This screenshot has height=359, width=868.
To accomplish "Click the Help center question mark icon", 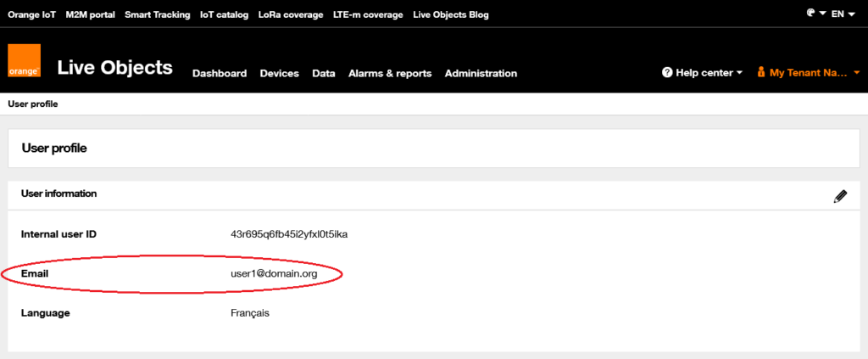I will pos(667,73).
